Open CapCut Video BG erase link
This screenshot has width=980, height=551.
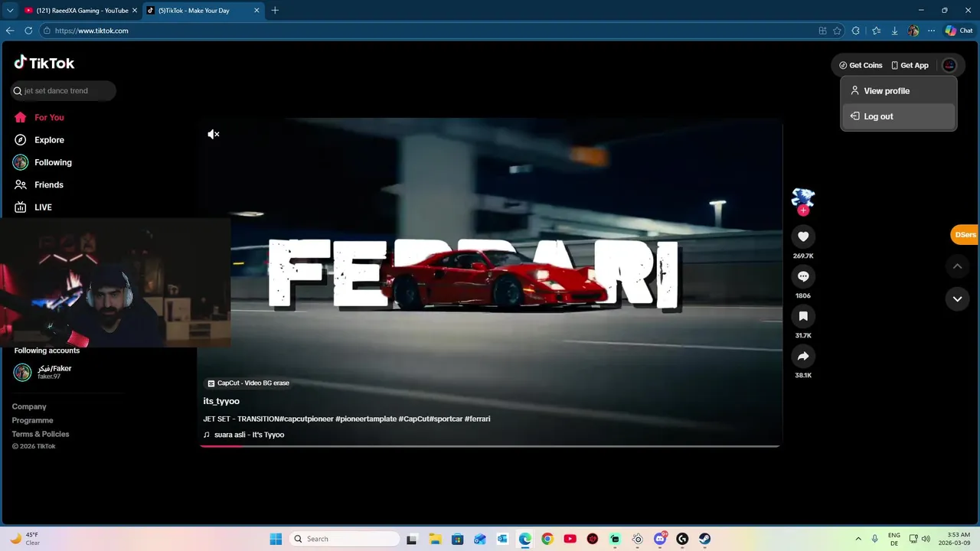pyautogui.click(x=249, y=383)
